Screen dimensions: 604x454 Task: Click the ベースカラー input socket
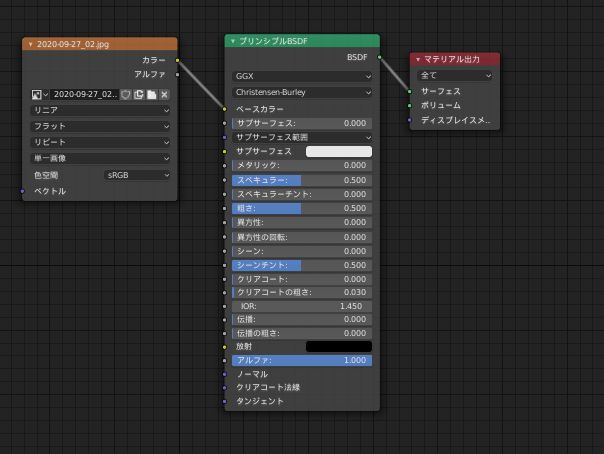(x=225, y=109)
